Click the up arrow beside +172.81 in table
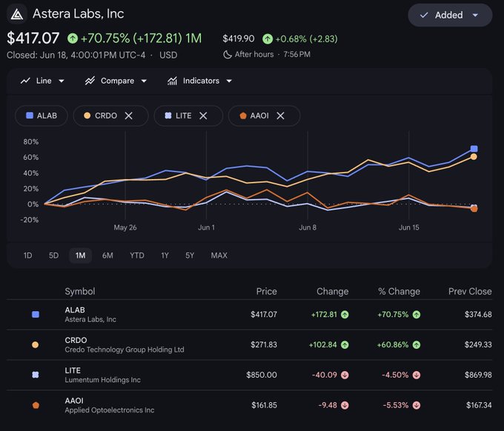Image resolution: width=504 pixels, height=431 pixels. [x=345, y=315]
